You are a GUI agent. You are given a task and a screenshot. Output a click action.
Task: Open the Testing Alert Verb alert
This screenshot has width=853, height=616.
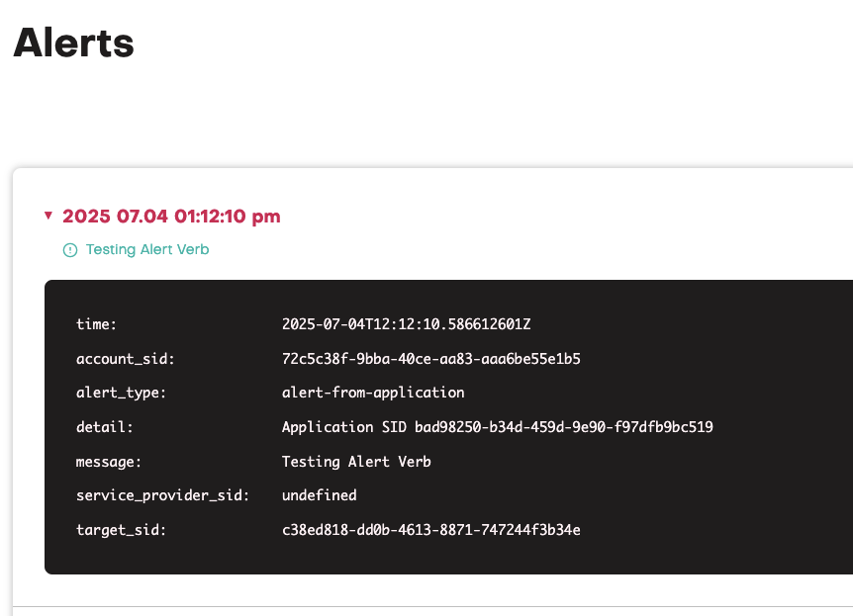coord(146,250)
